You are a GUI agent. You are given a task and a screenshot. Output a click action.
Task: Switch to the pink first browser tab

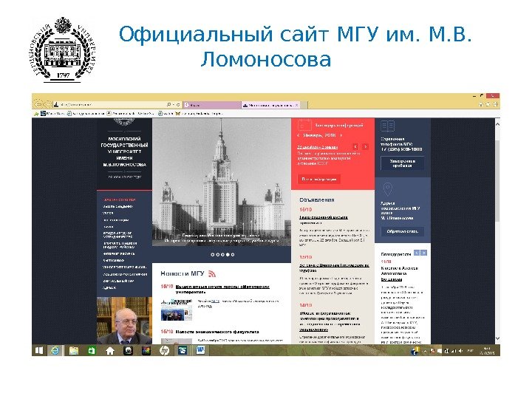tap(212, 105)
